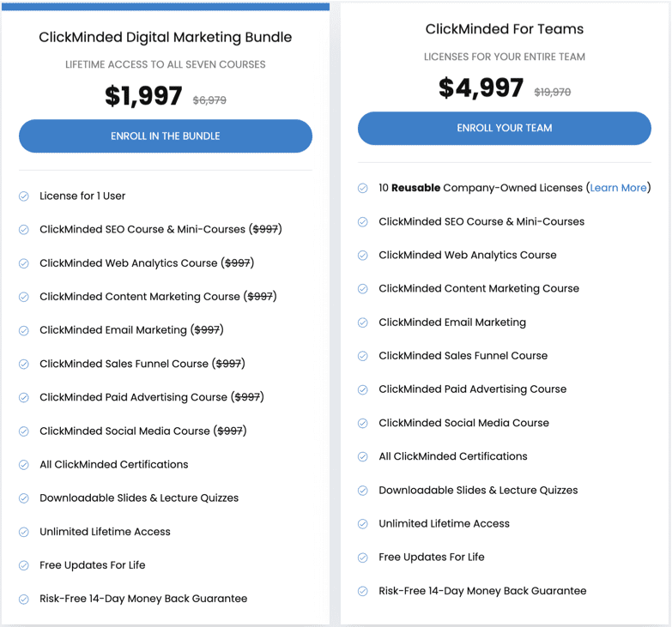Click check icon by teams Social Media Course
This screenshot has height=627, width=672.
(363, 423)
